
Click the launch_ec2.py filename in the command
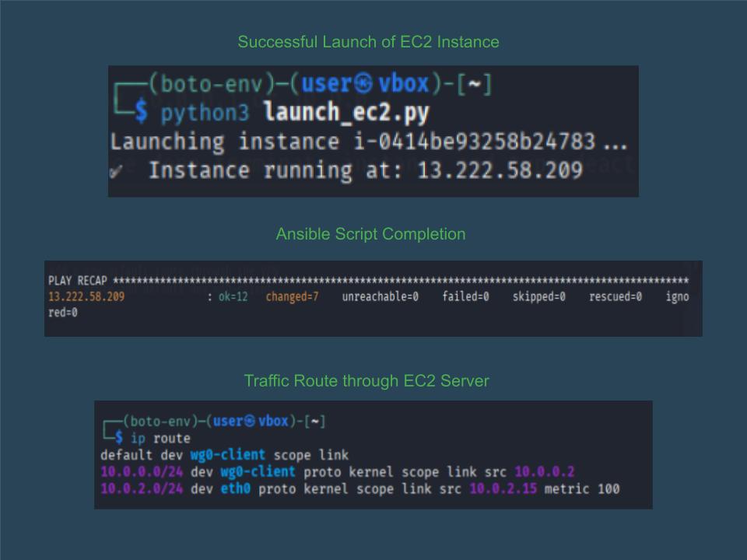tap(346, 113)
